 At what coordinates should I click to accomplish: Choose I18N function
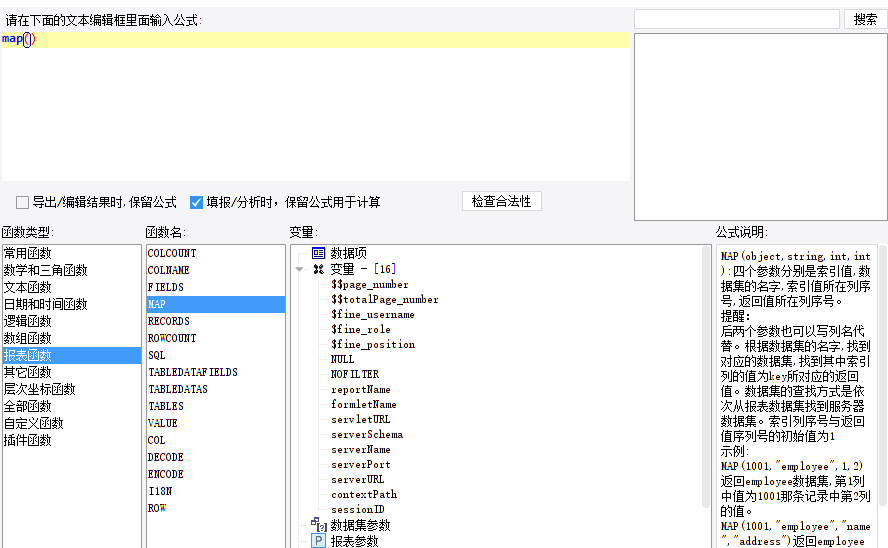pyautogui.click(x=215, y=491)
